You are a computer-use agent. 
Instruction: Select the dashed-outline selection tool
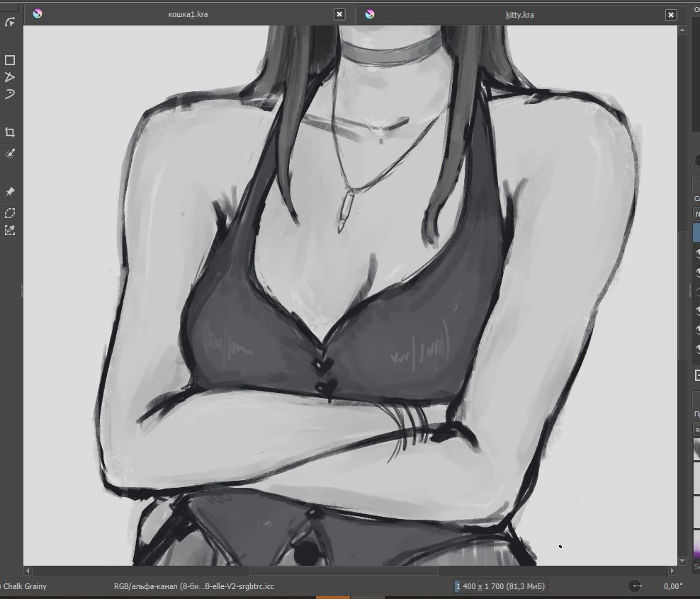pos(10,213)
